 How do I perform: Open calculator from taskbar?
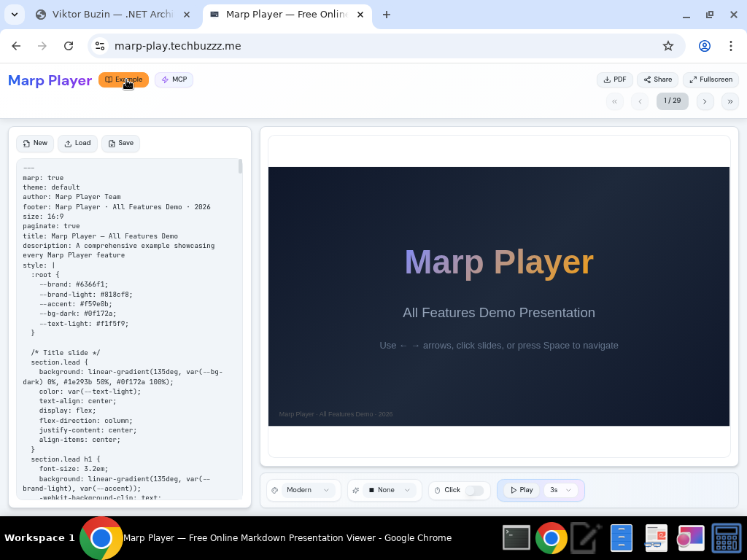click(726, 538)
